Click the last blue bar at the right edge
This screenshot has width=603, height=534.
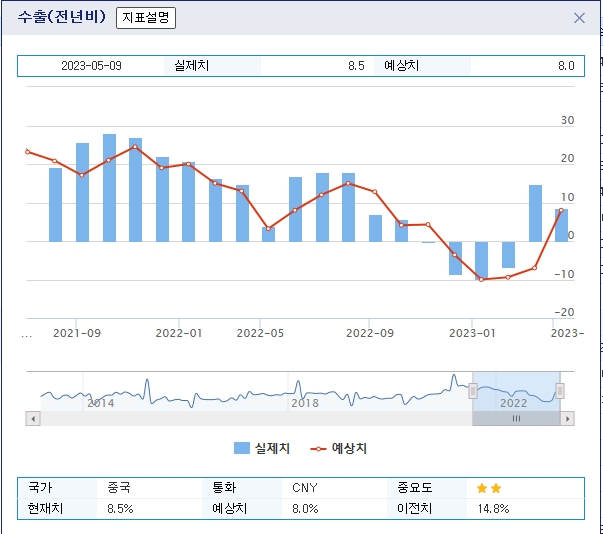pyautogui.click(x=561, y=225)
